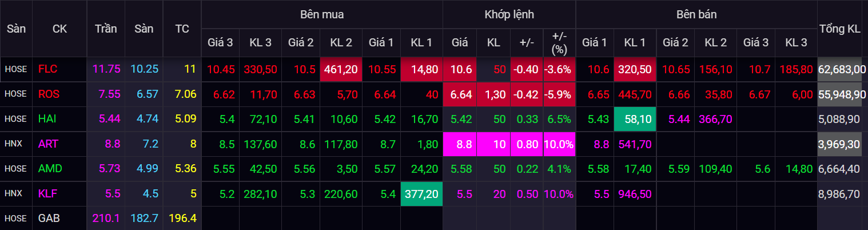This screenshot has width=868, height=230.
Task: Open the GAB stock row
Action: (x=49, y=219)
